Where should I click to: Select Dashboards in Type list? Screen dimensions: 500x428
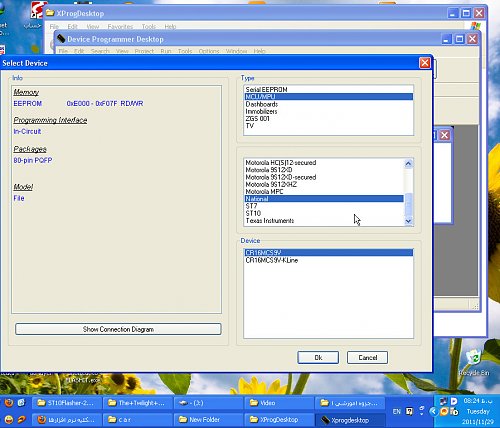(x=328, y=104)
